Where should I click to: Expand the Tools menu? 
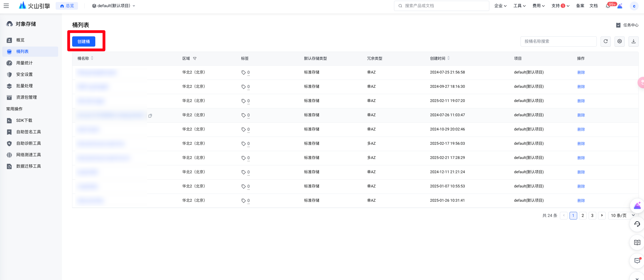(x=520, y=6)
